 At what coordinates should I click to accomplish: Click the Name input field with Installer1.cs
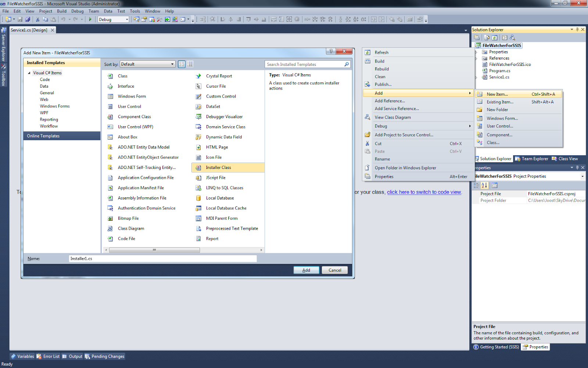coord(163,259)
